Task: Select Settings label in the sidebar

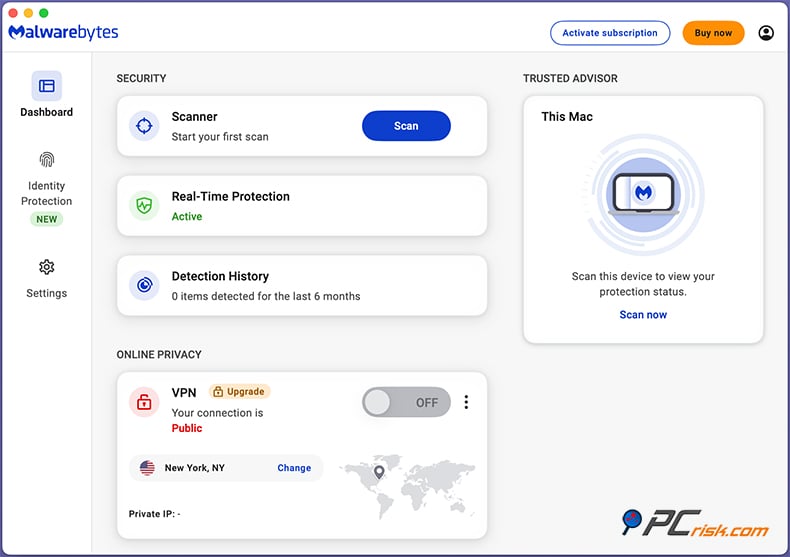Action: point(46,293)
